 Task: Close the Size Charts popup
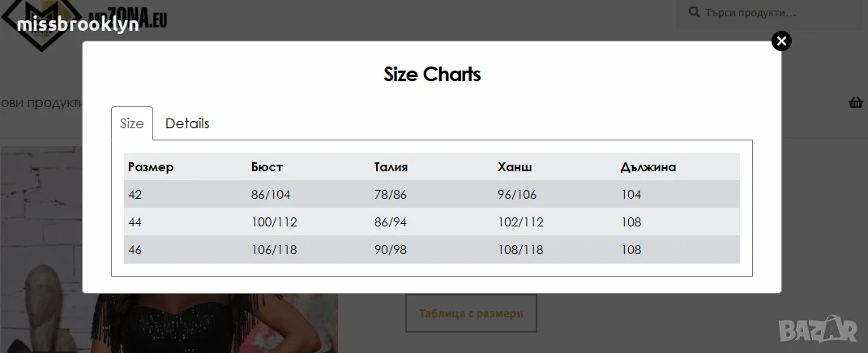pyautogui.click(x=781, y=41)
